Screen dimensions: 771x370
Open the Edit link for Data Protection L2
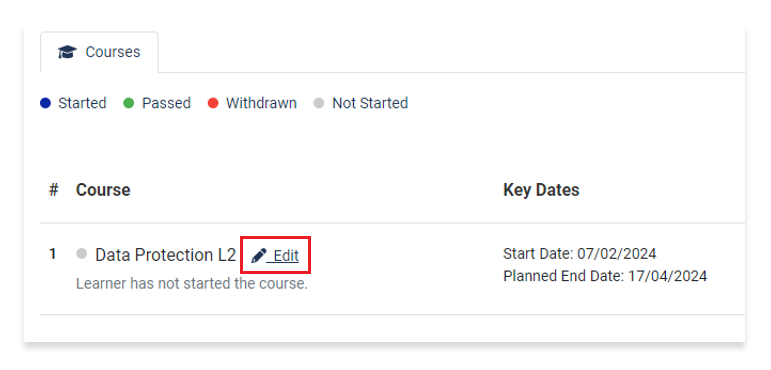click(275, 255)
